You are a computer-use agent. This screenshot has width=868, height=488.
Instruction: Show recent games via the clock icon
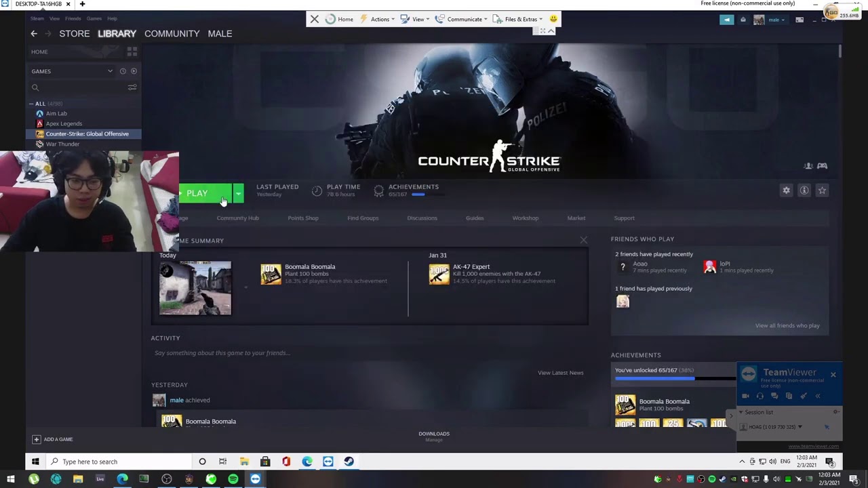123,71
